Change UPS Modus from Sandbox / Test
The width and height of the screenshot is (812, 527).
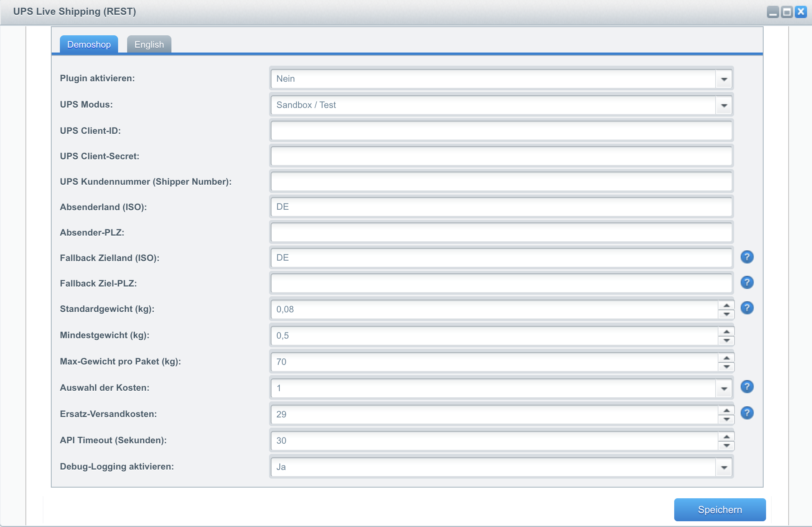point(723,105)
